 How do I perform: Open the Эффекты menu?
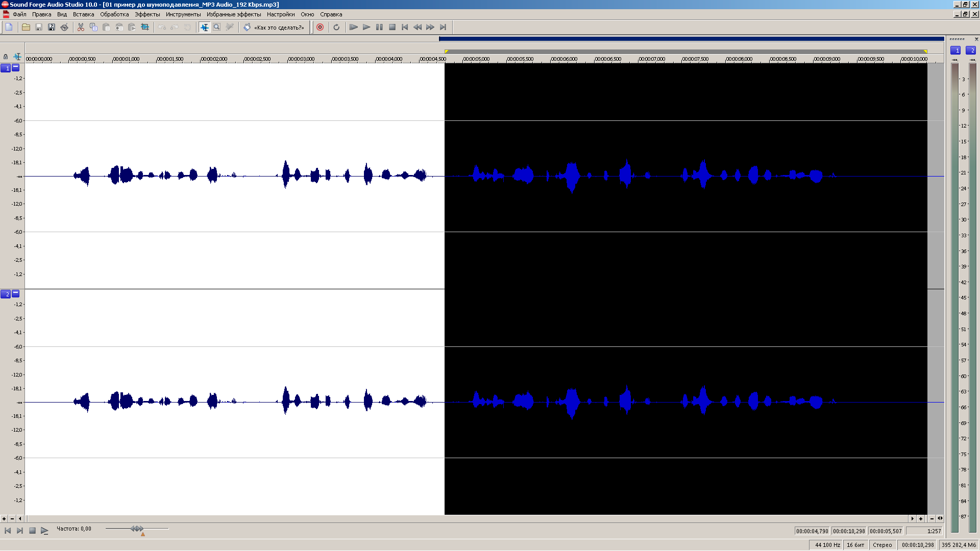pyautogui.click(x=148, y=14)
